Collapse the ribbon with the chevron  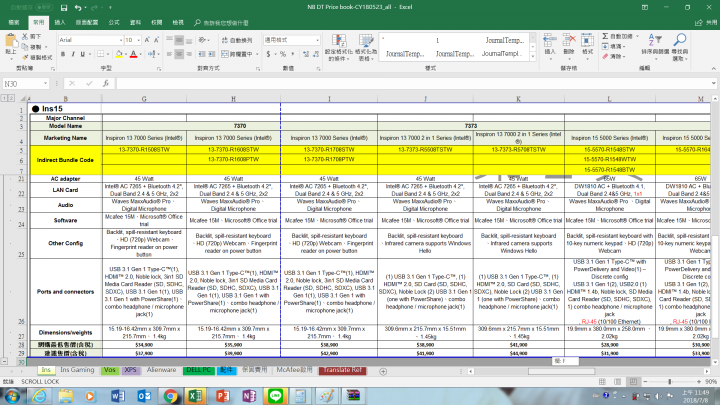(x=714, y=68)
